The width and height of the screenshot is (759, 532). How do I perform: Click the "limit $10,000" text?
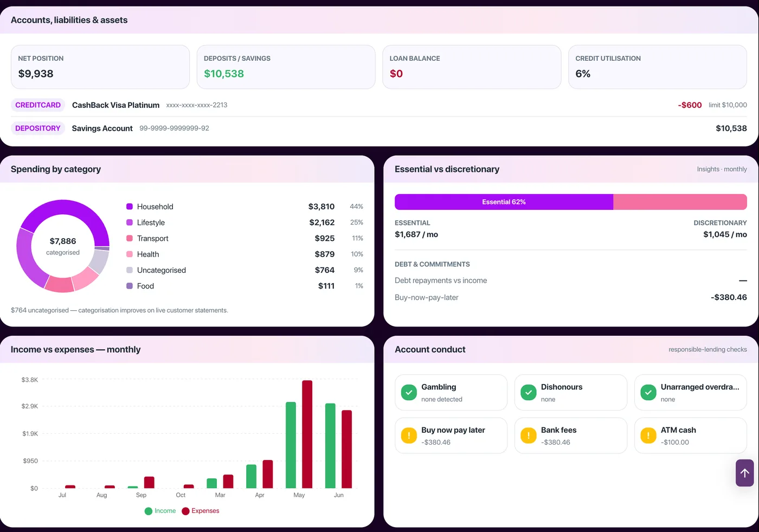[x=728, y=105]
